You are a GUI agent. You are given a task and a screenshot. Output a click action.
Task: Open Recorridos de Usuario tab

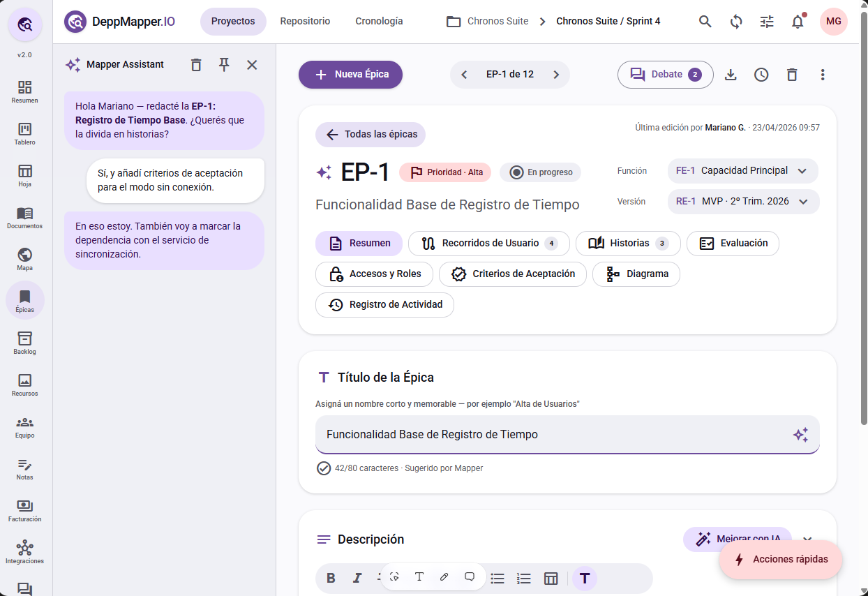pos(489,244)
